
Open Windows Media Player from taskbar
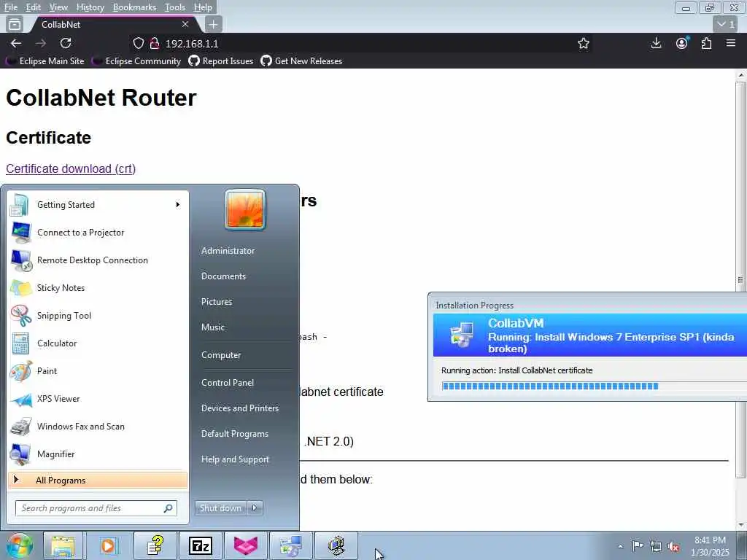108,545
